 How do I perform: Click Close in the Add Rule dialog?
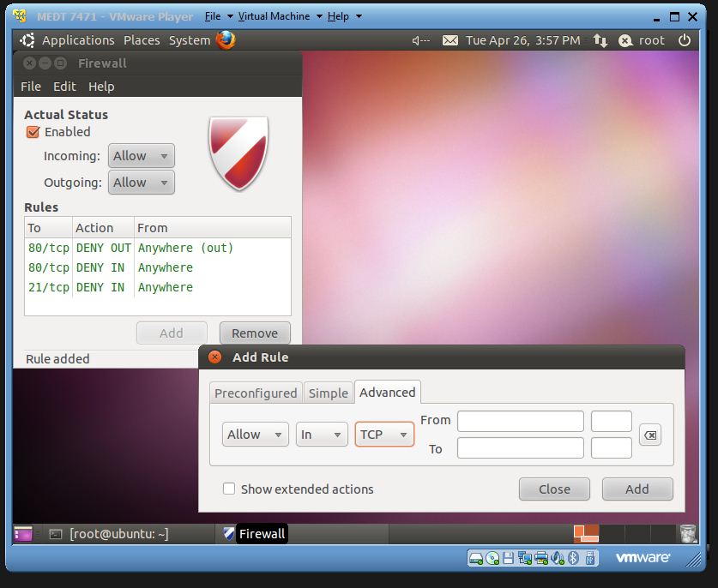coord(554,489)
